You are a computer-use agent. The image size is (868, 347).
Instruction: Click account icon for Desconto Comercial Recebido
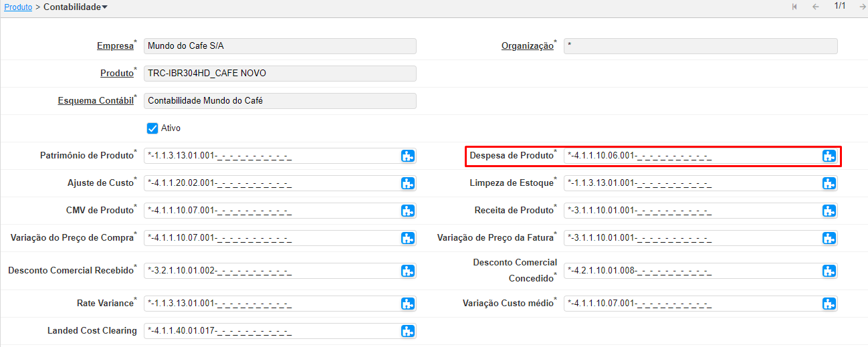(408, 271)
